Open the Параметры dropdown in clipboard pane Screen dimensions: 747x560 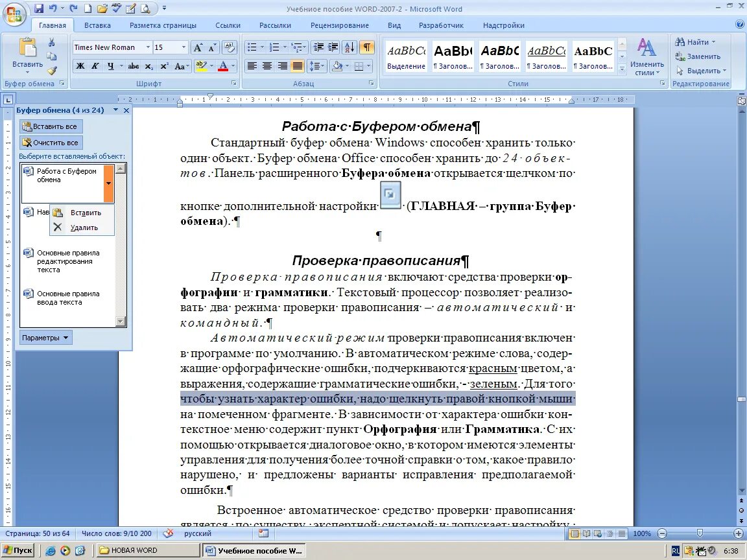pos(45,337)
